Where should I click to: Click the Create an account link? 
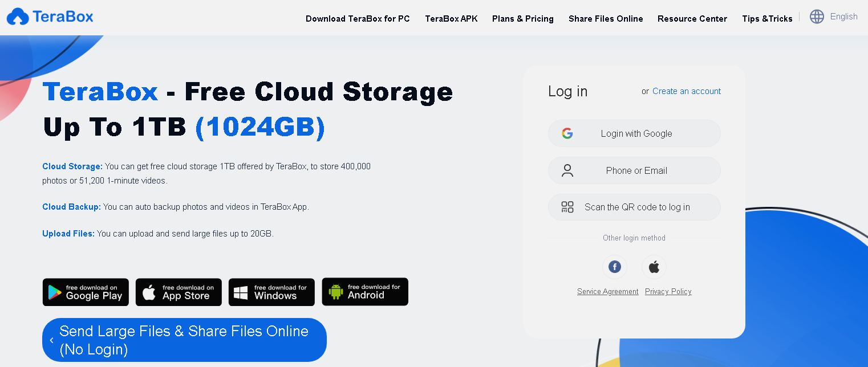pyautogui.click(x=687, y=91)
